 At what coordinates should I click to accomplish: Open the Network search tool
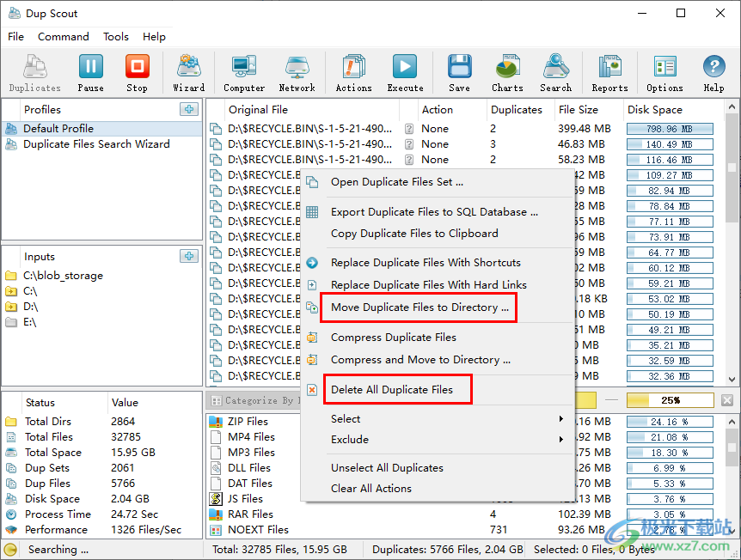[297, 73]
